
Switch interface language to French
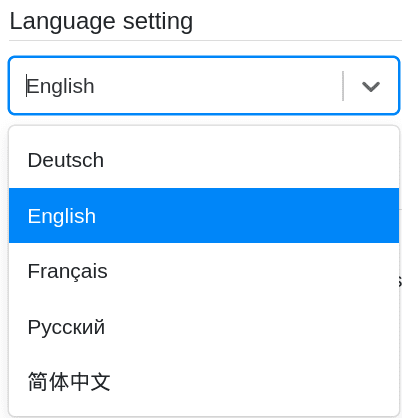pyautogui.click(x=204, y=271)
